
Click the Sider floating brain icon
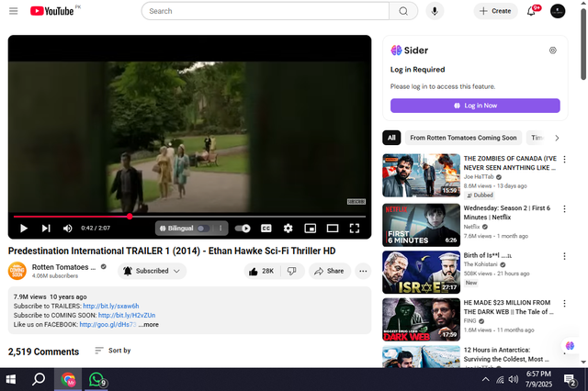coord(570,345)
